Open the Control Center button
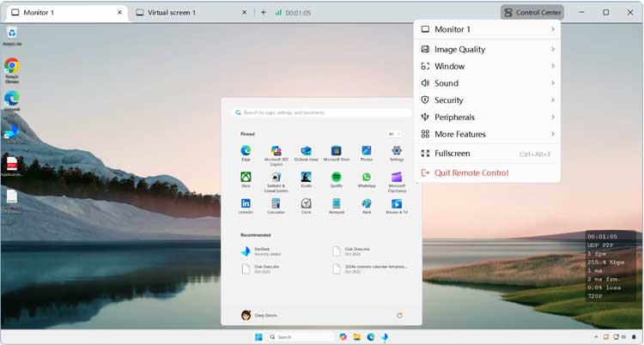 coord(532,12)
